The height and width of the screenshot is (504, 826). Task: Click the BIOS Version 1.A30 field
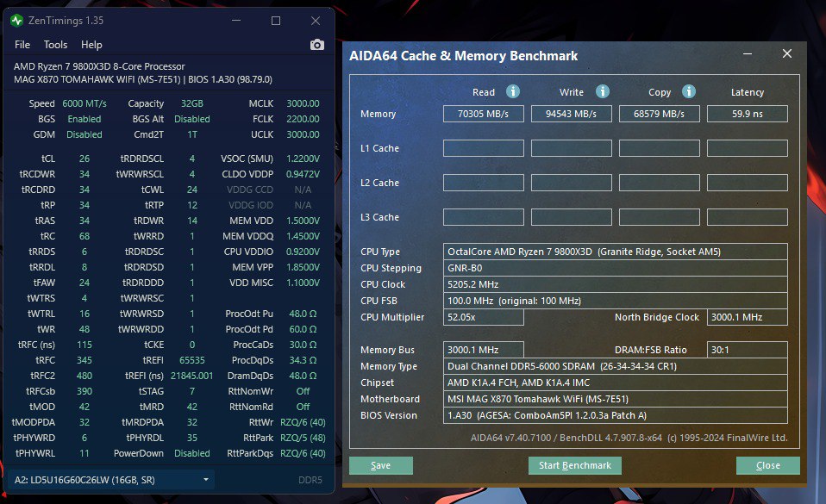click(616, 415)
